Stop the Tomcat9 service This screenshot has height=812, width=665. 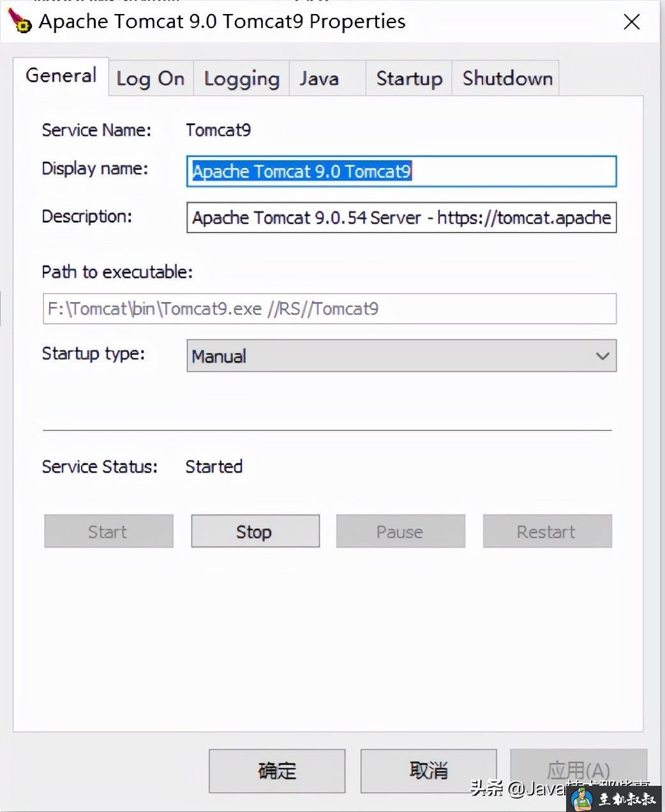255,531
